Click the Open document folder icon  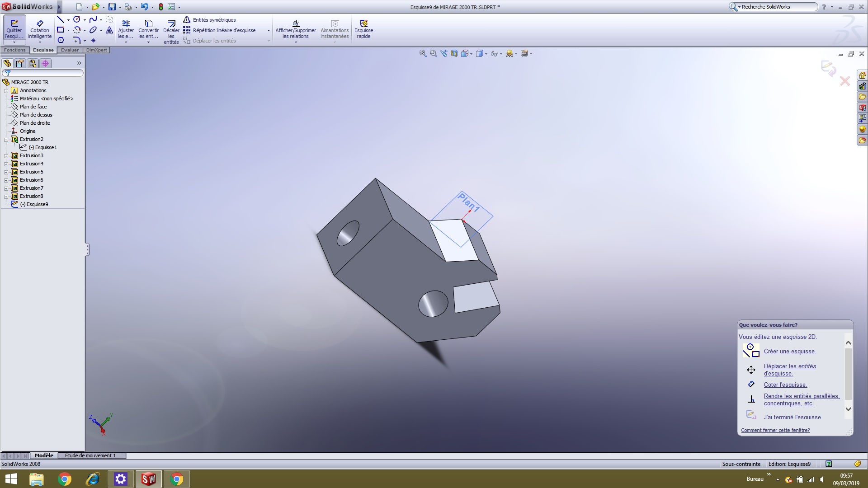(95, 7)
